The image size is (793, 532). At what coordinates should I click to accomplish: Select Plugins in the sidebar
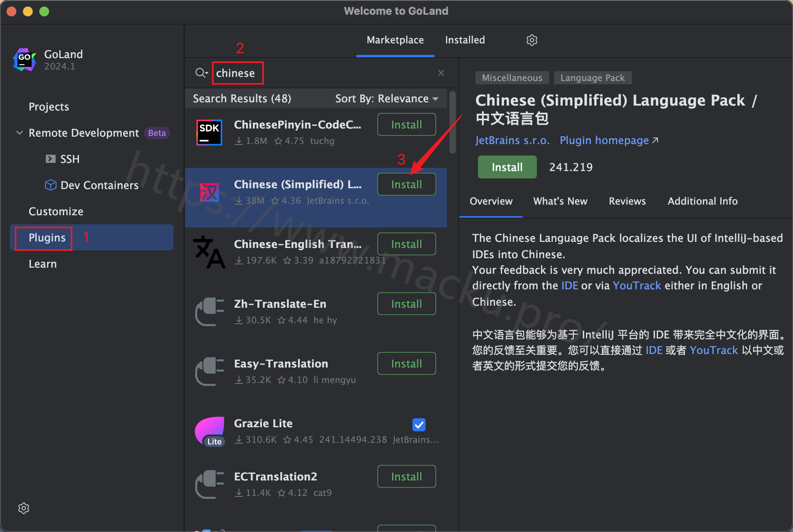pos(92,237)
